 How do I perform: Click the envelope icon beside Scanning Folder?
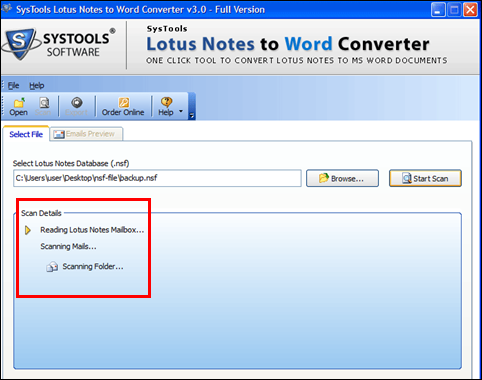tap(52, 267)
